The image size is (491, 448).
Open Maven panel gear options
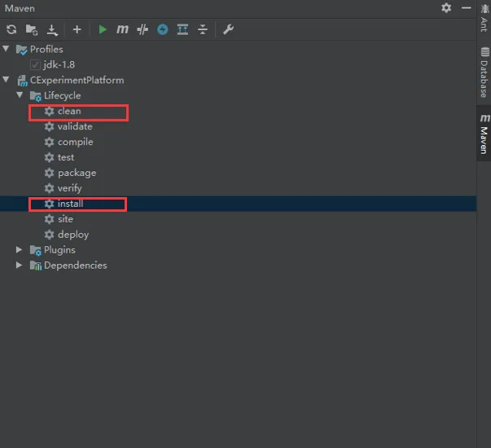tap(446, 8)
